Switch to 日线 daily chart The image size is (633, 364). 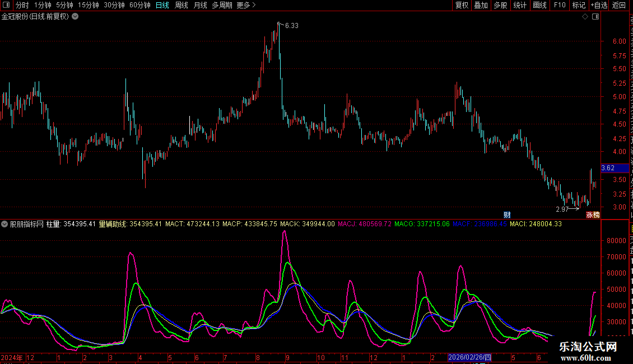click(x=162, y=5)
